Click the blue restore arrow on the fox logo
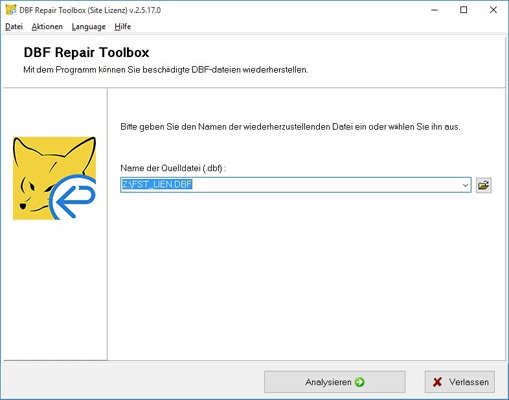509x400 pixels. [73, 197]
